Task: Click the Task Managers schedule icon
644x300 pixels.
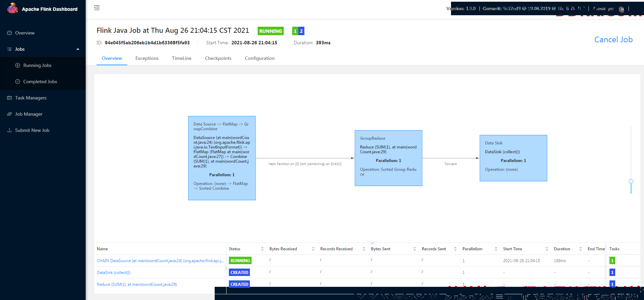Action: 9,98
